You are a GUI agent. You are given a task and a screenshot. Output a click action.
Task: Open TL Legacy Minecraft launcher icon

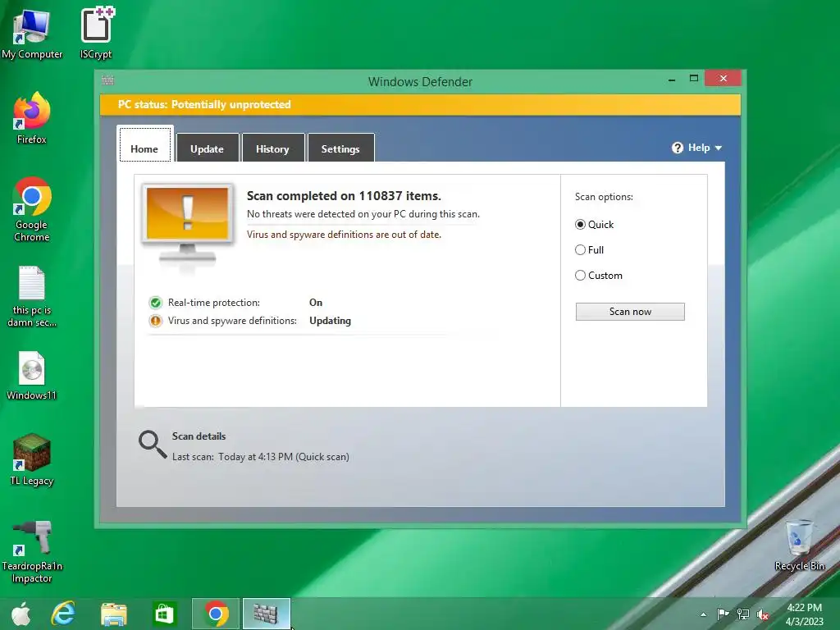pos(32,459)
